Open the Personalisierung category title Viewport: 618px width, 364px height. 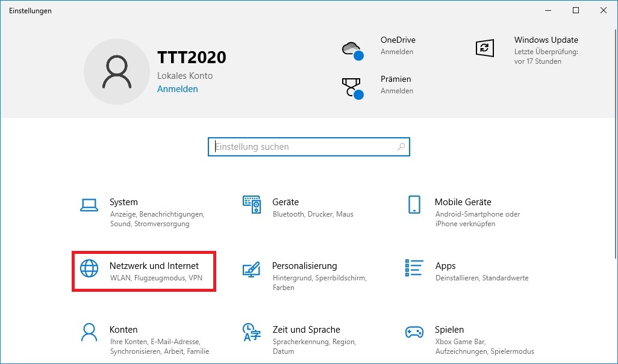click(x=304, y=265)
